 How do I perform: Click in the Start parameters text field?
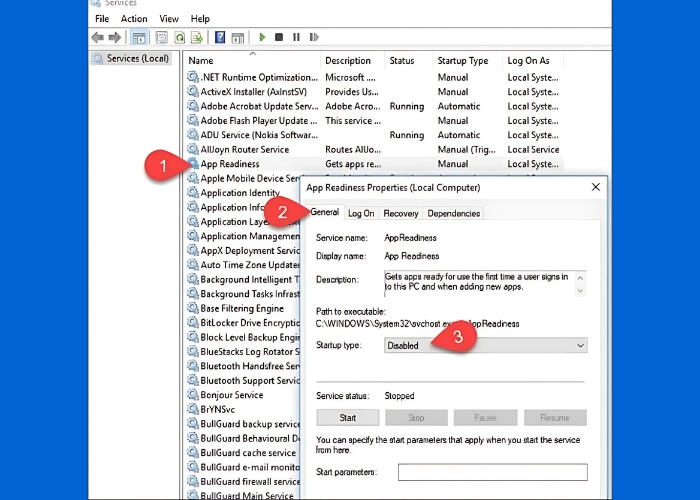click(492, 472)
